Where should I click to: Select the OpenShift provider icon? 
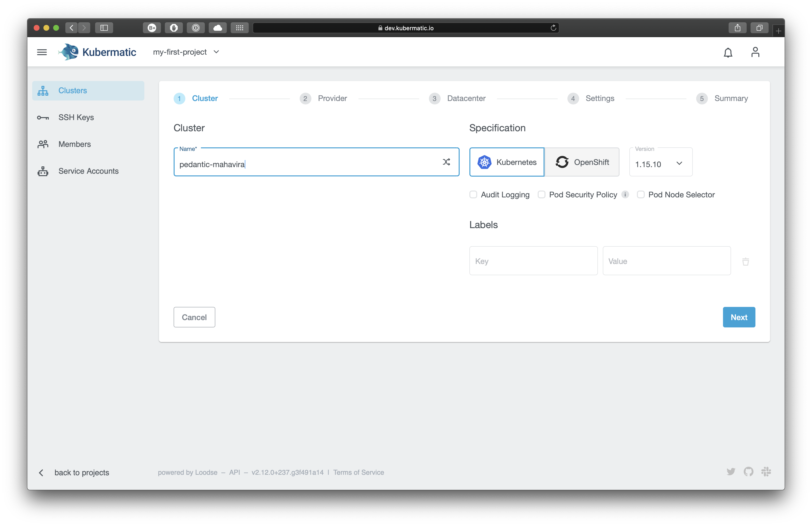562,162
